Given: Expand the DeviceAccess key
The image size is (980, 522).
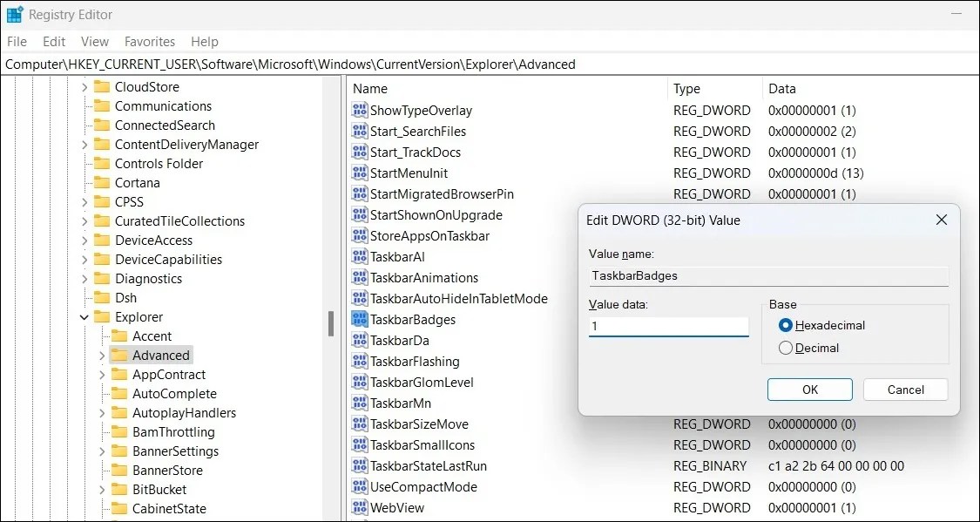Looking at the screenshot, I should tap(84, 241).
